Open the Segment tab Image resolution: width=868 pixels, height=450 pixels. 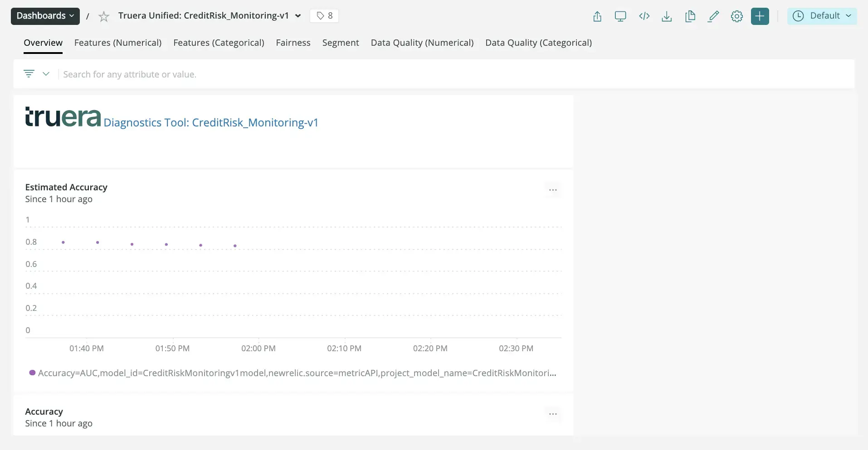(x=341, y=43)
